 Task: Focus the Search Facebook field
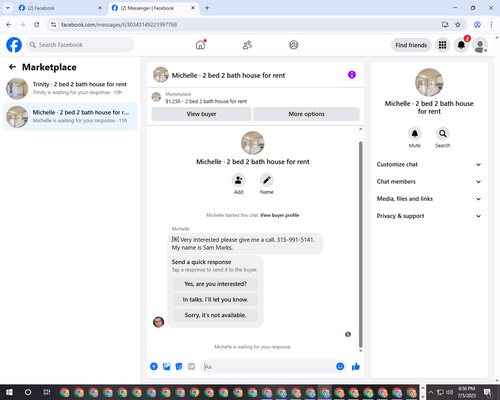(80, 45)
